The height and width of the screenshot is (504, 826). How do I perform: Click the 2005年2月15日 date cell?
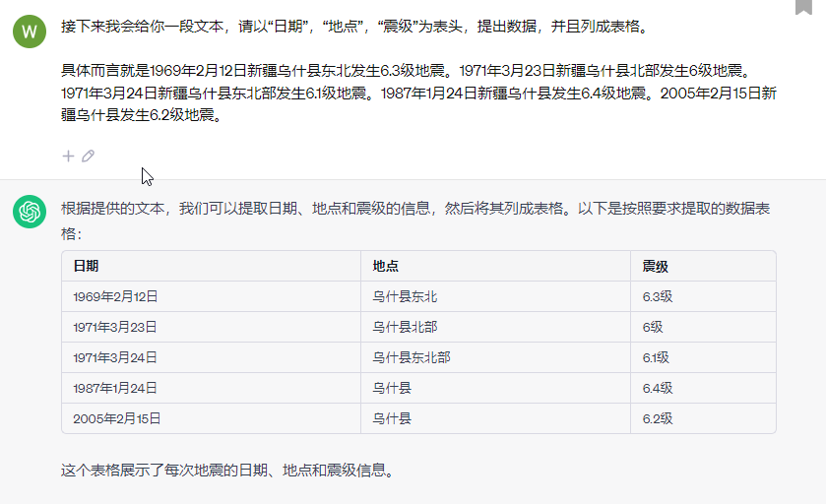click(116, 419)
